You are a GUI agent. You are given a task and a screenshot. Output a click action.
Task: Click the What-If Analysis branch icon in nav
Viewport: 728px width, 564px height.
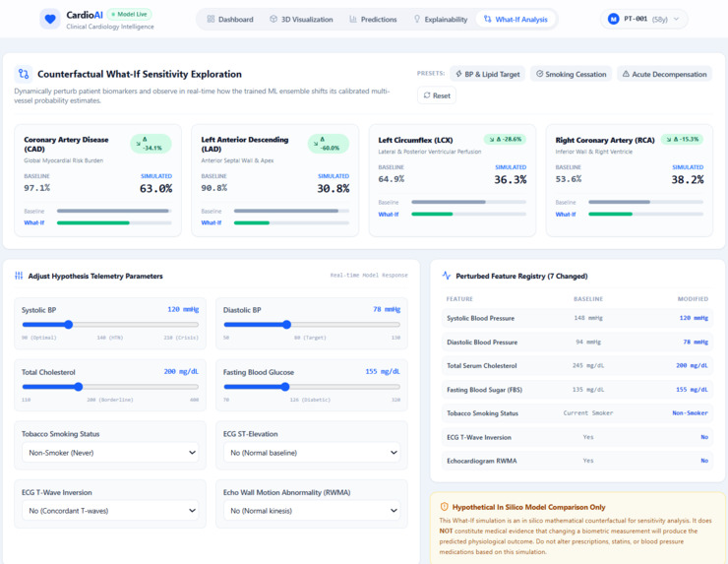coord(488,19)
